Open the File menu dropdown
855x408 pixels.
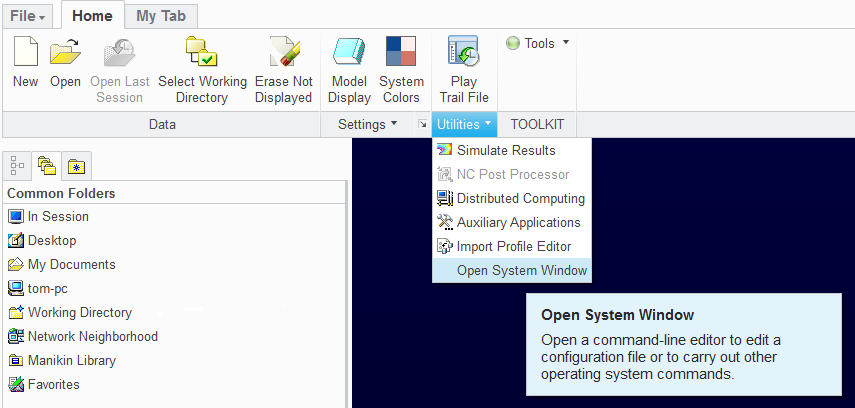(x=28, y=16)
